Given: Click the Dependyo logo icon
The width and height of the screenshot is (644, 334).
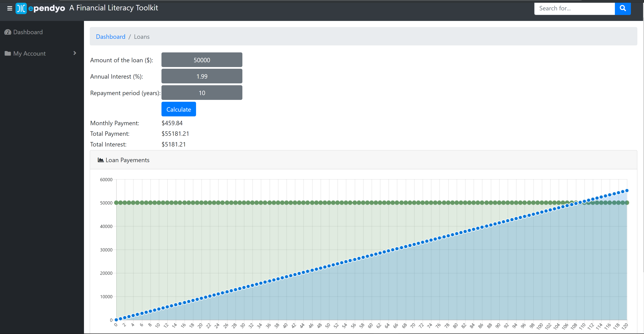Looking at the screenshot, I should (x=21, y=9).
